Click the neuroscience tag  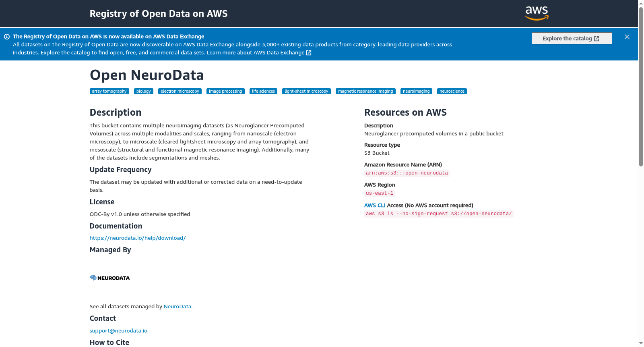tap(452, 91)
